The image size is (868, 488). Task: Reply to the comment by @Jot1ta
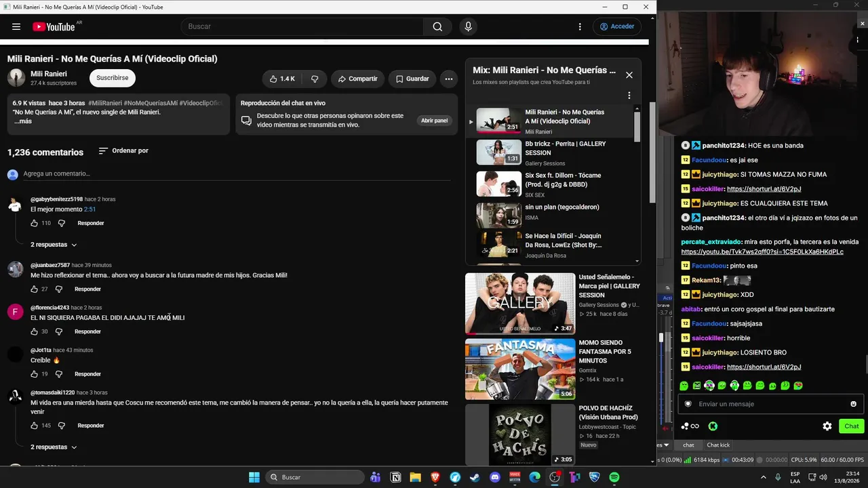tap(87, 374)
